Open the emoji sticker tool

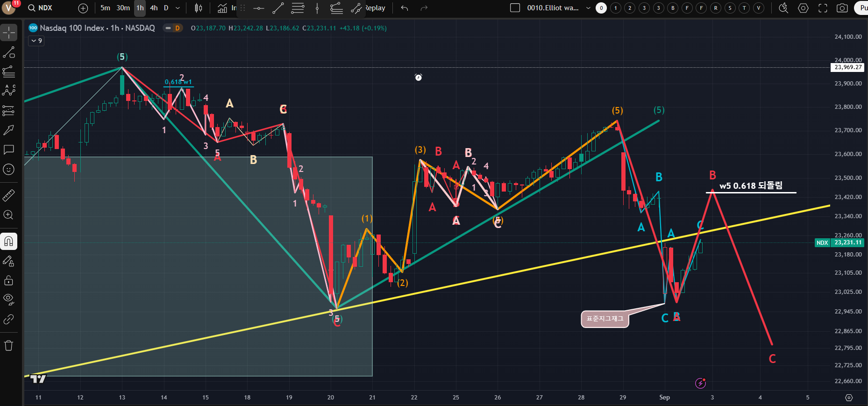pyautogui.click(x=9, y=169)
